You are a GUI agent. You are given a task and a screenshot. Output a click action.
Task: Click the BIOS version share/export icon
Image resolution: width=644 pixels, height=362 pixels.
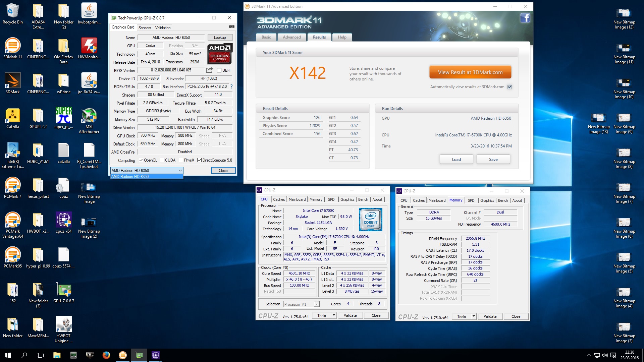209,70
